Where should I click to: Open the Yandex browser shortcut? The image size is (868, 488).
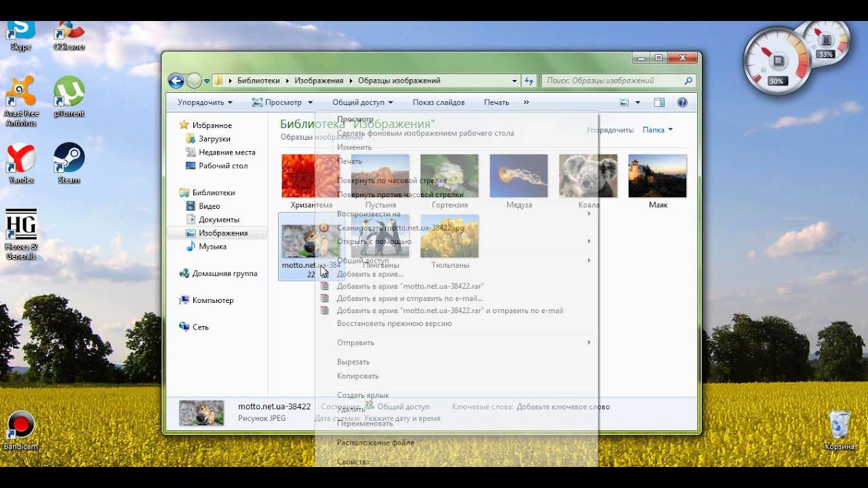coord(20,163)
